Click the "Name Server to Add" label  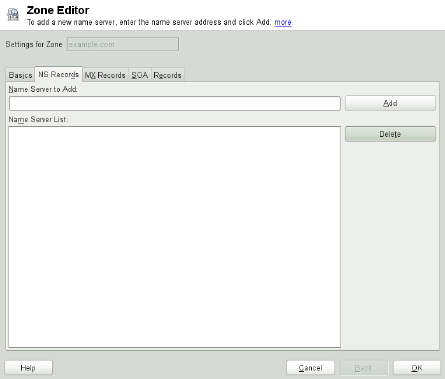tap(43, 89)
